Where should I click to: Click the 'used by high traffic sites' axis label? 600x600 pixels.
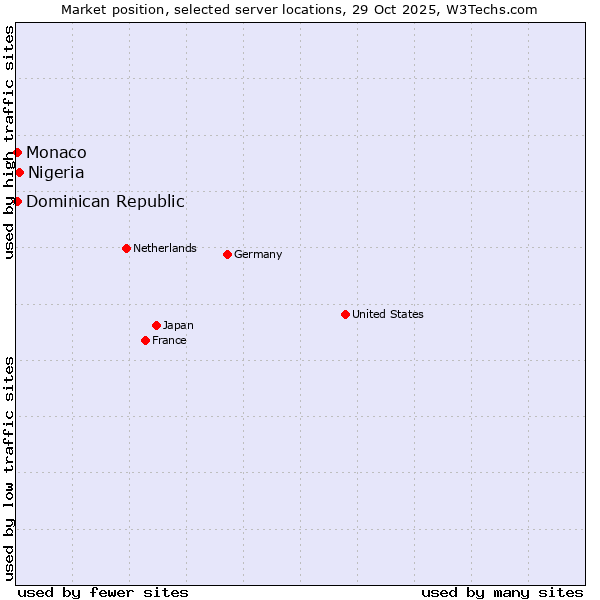[9, 143]
